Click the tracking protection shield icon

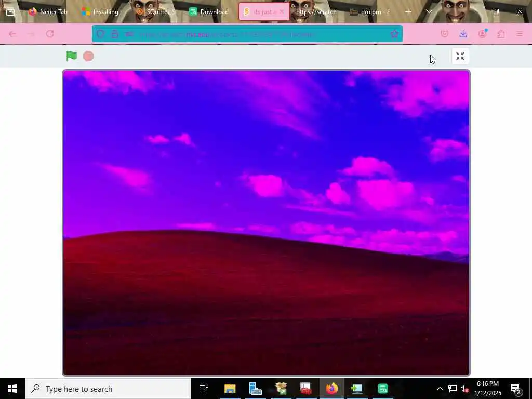[x=100, y=34]
